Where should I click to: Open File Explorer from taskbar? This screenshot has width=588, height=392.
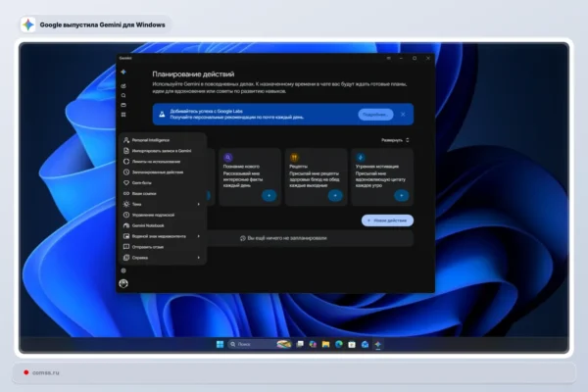coord(326,344)
